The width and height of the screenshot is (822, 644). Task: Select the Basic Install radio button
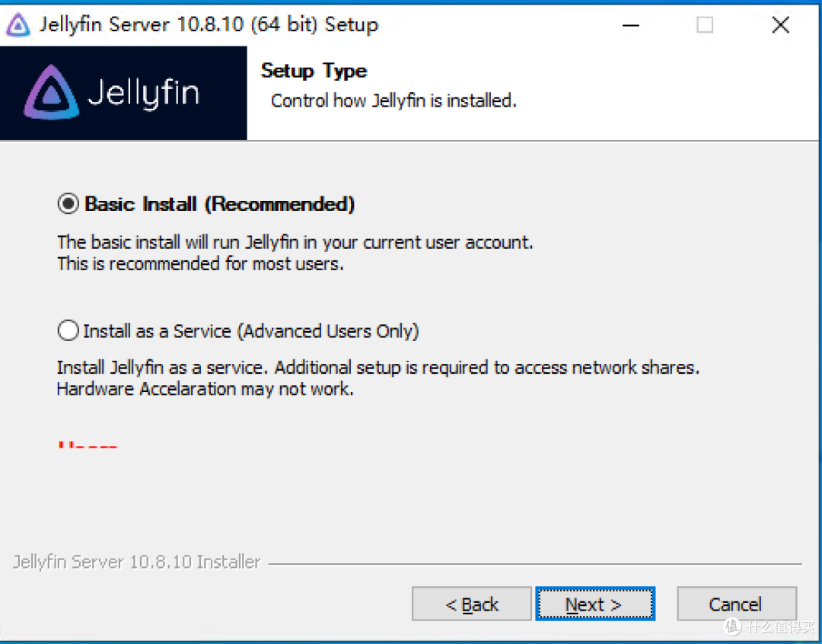68,204
